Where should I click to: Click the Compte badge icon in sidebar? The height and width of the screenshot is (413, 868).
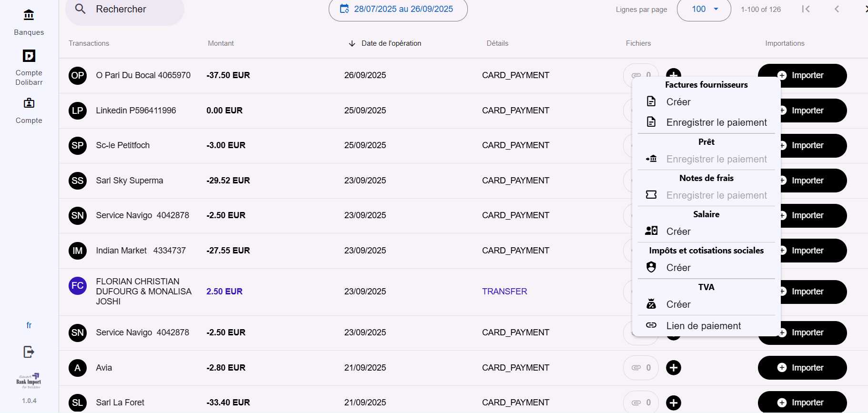(x=29, y=103)
